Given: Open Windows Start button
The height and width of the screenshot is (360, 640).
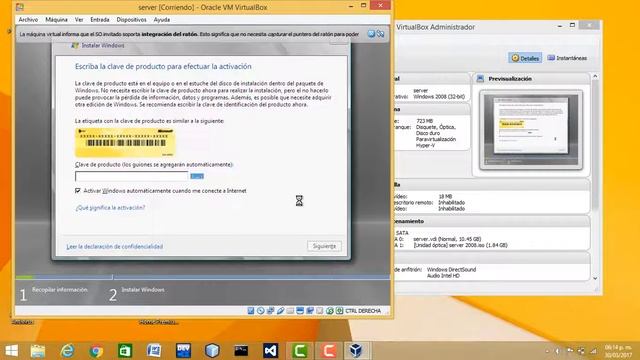Looking at the screenshot, I should [x=11, y=351].
